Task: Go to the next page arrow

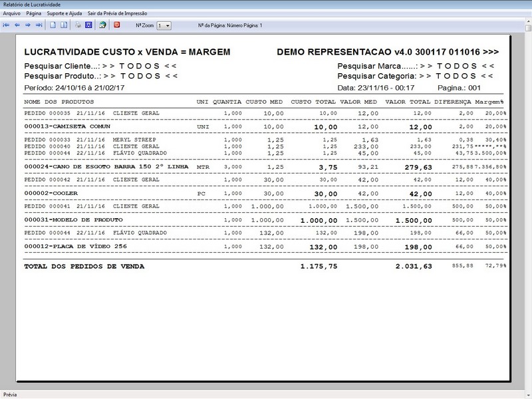Action: coord(28,25)
